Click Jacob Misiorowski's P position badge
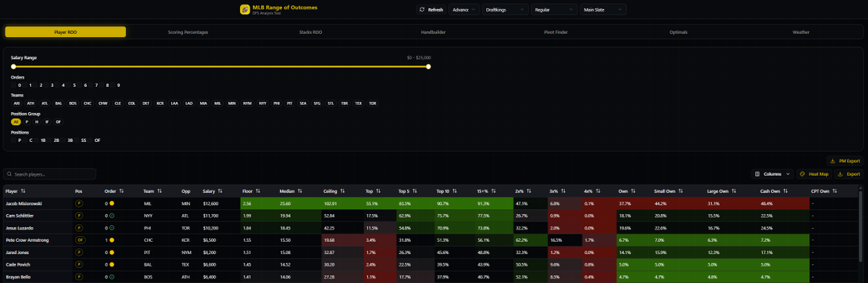The width and height of the screenshot is (868, 283). point(79,204)
